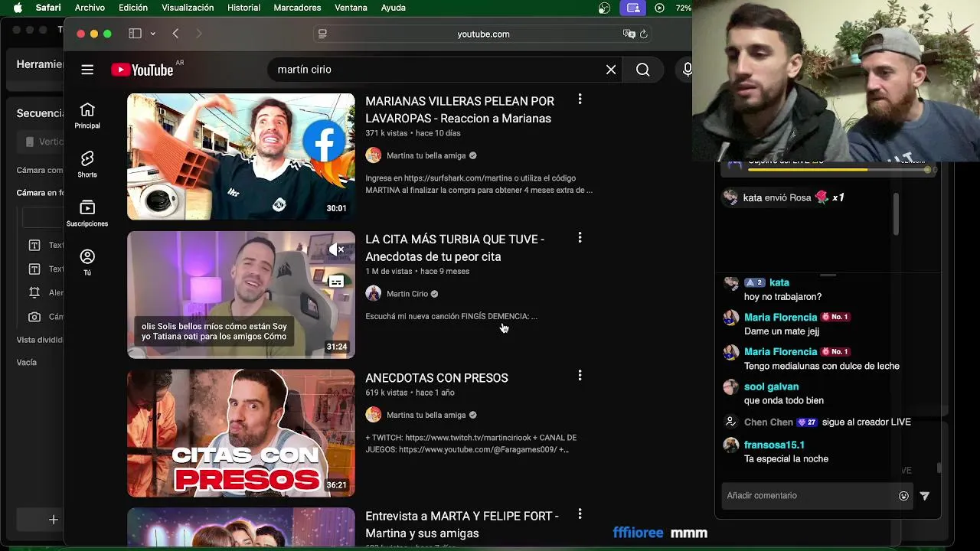Unmute the inline preview of the Cita video
The width and height of the screenshot is (980, 551).
(x=336, y=249)
